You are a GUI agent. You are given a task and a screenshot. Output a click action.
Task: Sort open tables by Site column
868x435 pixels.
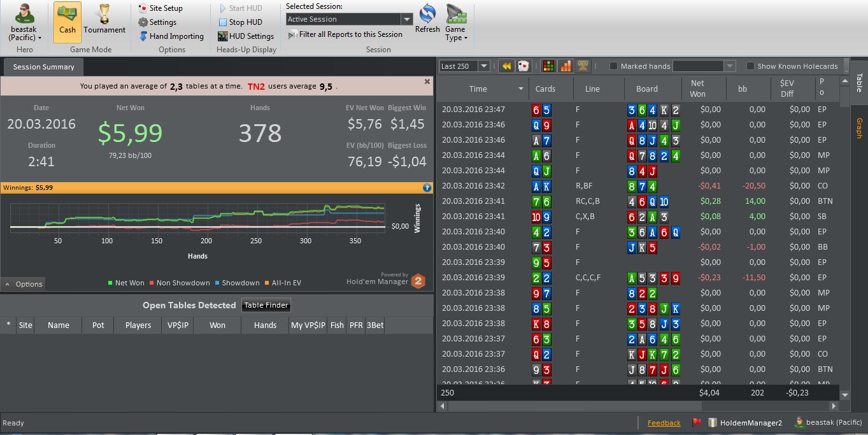click(x=25, y=325)
